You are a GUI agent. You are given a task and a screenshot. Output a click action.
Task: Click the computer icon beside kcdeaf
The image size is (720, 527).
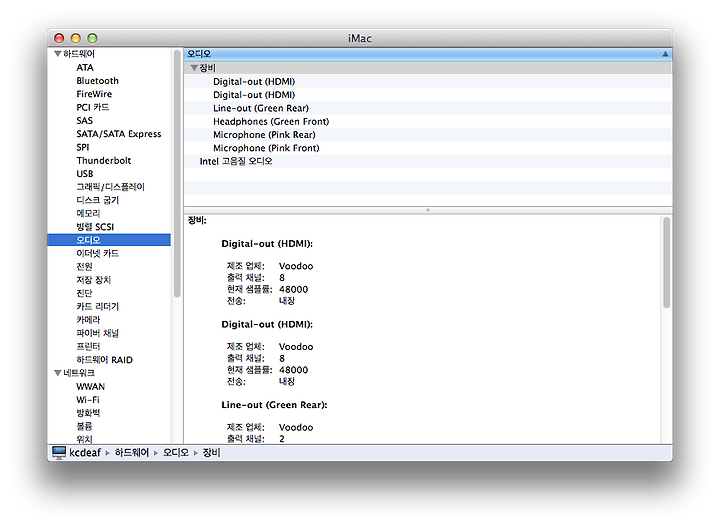click(x=59, y=453)
